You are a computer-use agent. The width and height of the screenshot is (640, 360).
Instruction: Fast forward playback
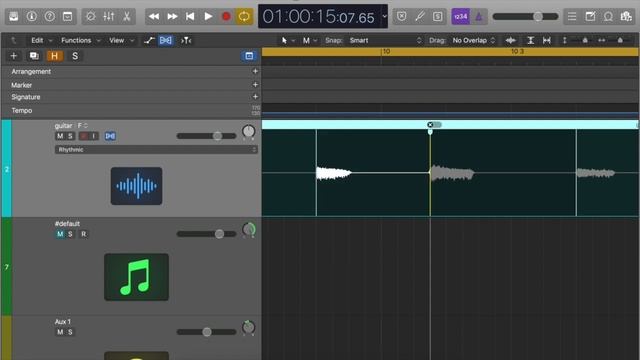[172, 17]
